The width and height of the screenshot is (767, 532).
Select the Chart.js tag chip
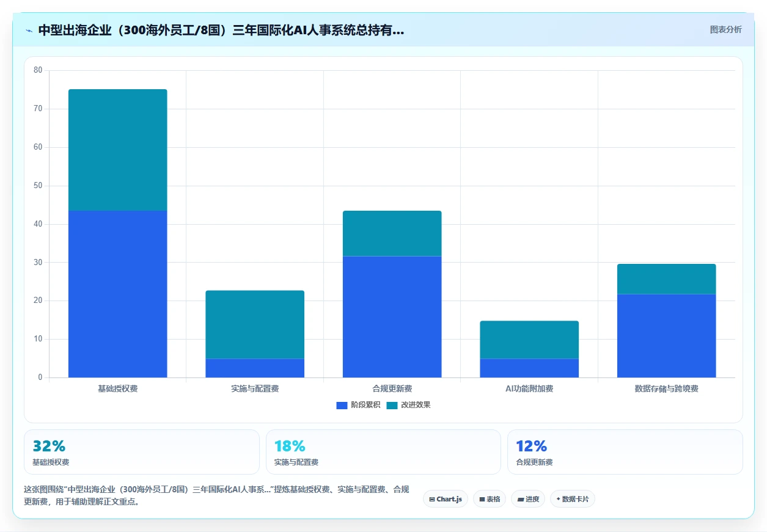[446, 499]
